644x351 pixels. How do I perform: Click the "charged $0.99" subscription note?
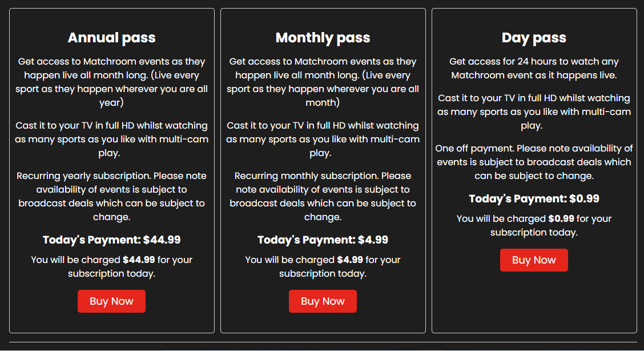coord(534,225)
